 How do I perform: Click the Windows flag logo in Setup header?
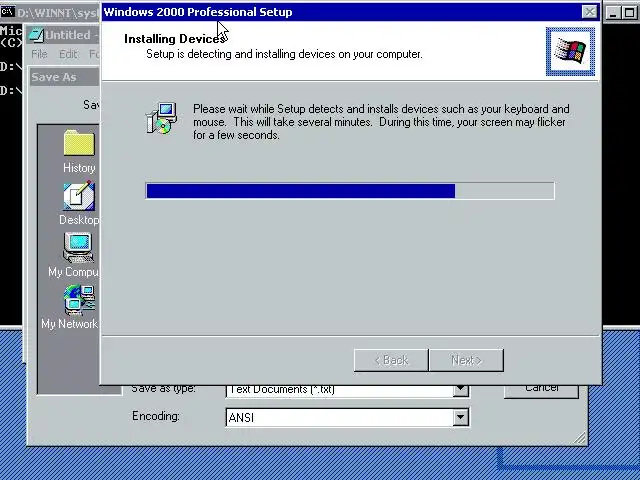pyautogui.click(x=570, y=51)
